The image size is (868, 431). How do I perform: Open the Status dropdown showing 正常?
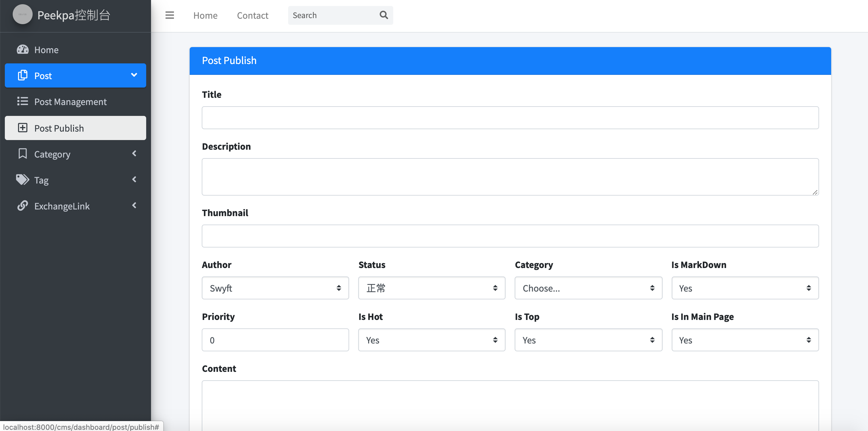(x=432, y=288)
